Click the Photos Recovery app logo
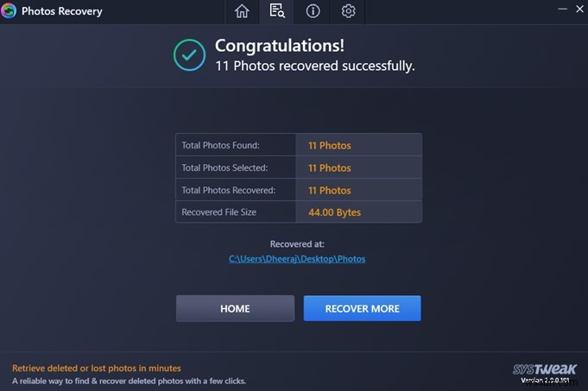 [9, 11]
